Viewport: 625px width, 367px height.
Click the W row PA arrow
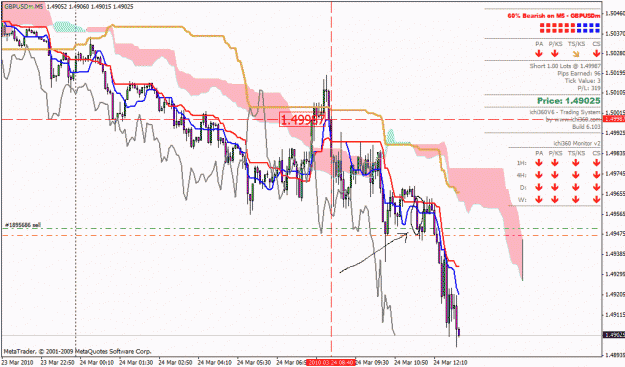coord(539,200)
